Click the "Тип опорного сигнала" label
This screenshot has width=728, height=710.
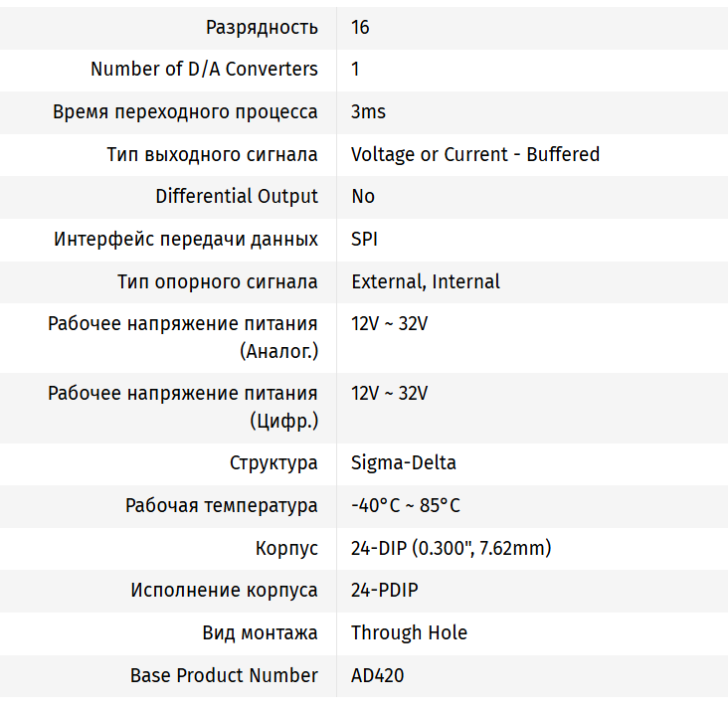click(x=217, y=281)
